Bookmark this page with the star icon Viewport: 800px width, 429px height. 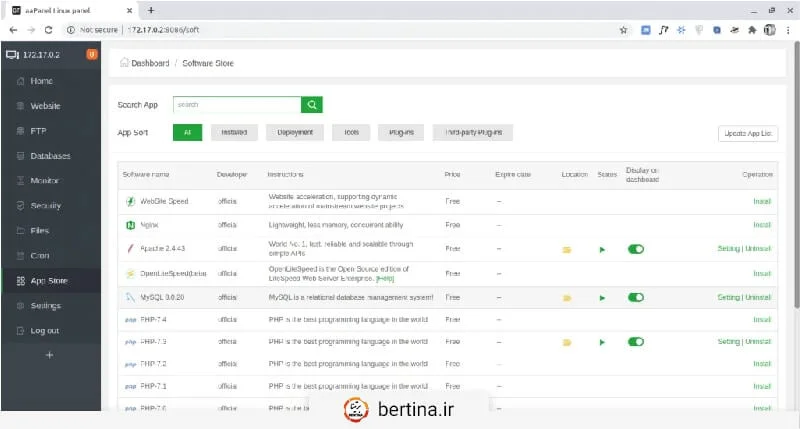coord(623,30)
